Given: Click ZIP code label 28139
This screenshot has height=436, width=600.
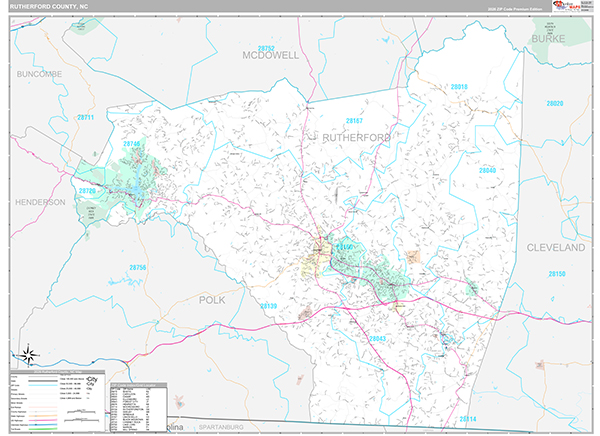Looking at the screenshot, I should coord(268,306).
